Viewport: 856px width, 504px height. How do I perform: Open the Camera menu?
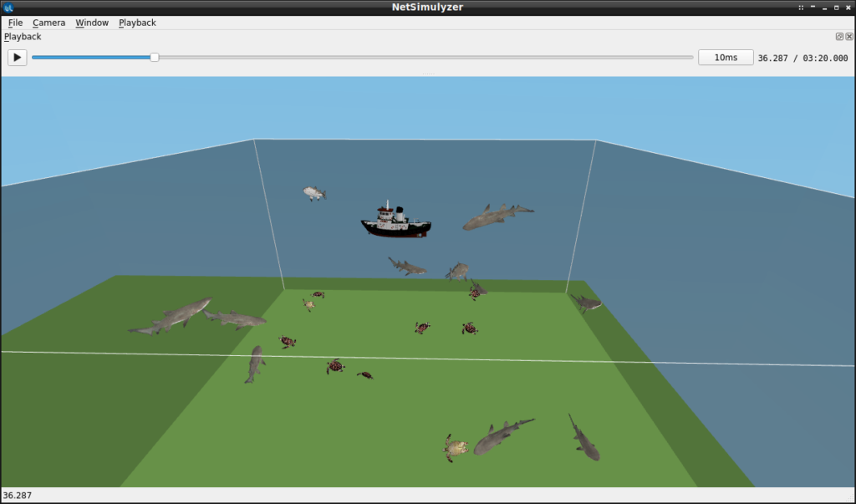48,23
